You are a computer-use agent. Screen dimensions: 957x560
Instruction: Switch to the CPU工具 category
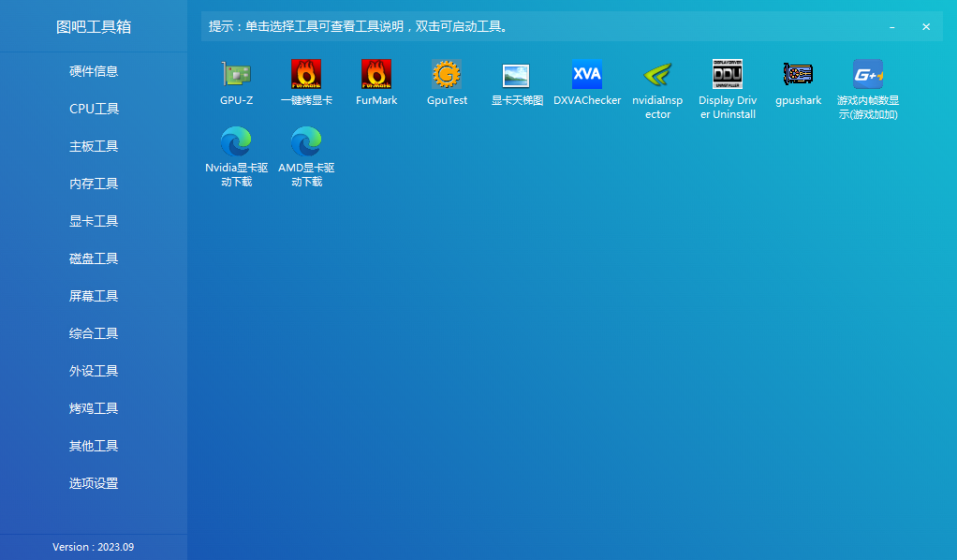click(x=94, y=109)
